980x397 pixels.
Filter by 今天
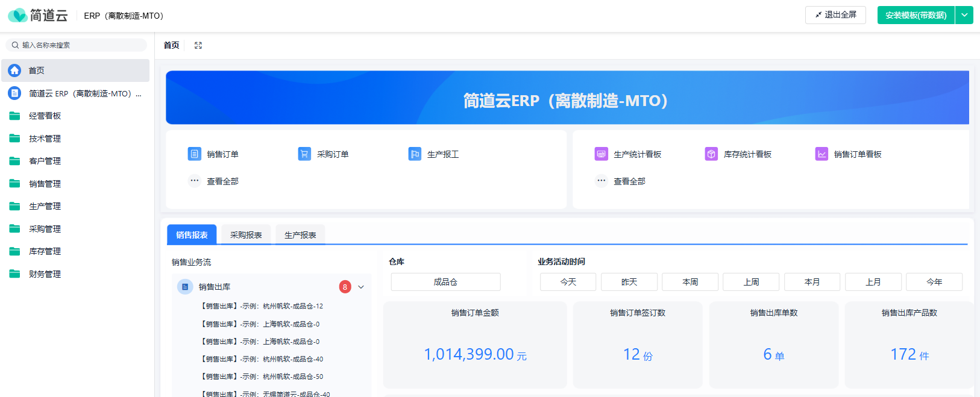[x=568, y=282]
